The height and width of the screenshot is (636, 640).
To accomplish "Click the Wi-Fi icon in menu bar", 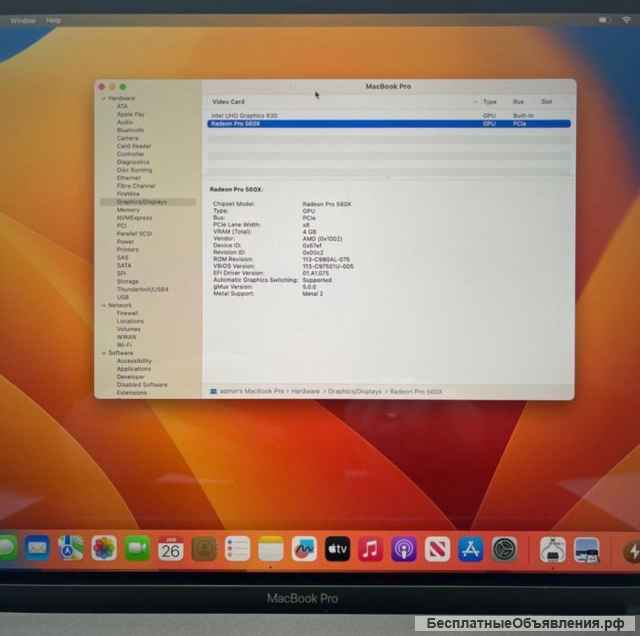I will coord(626,20).
